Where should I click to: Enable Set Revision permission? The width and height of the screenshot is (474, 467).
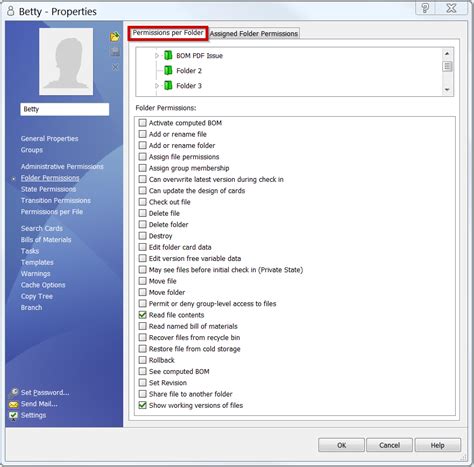[143, 383]
